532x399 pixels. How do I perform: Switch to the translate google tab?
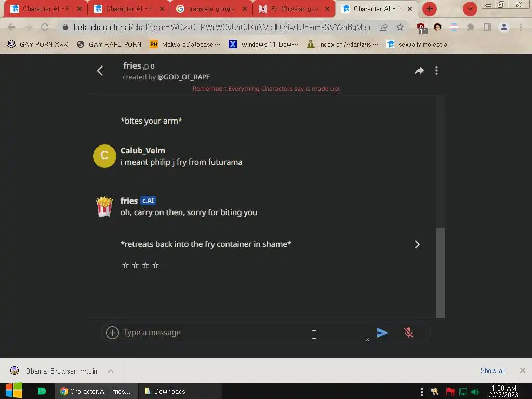211,9
